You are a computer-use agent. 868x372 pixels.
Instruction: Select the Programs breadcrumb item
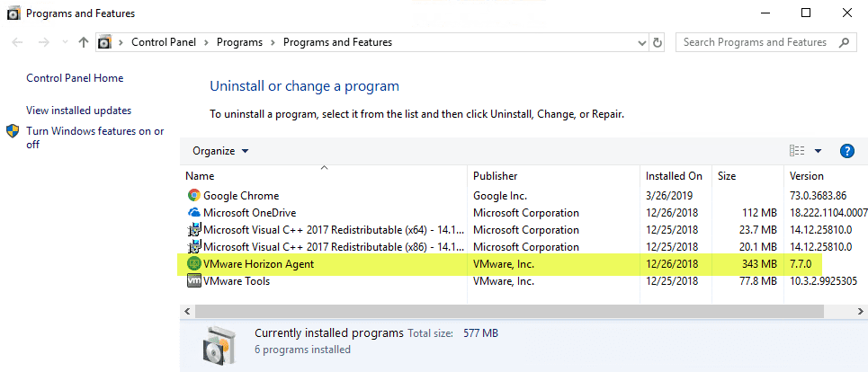tap(239, 42)
